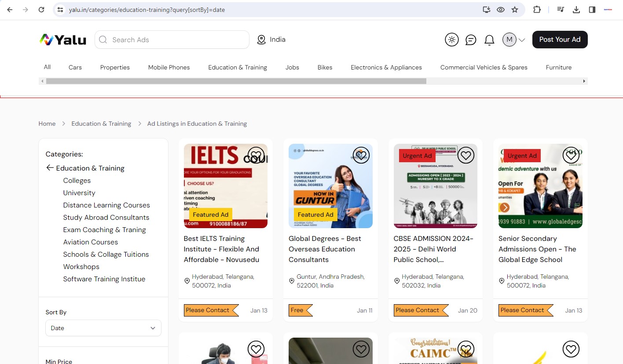This screenshot has width=623, height=364.
Task: Click the Yalu logo
Action: point(62,40)
